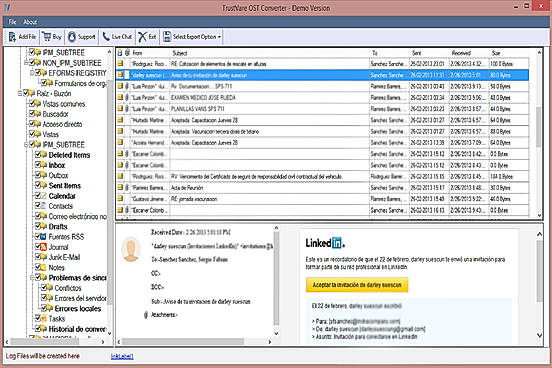
Task: Toggle the Junk E-Mail checkbox
Action: coord(38,257)
